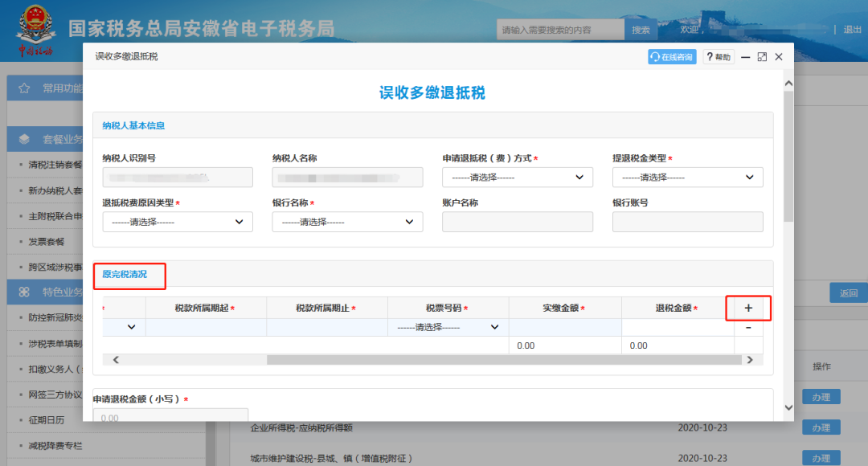Screen dimensions: 868x466
Task: Click 税票号码 column header
Action: (x=448, y=309)
